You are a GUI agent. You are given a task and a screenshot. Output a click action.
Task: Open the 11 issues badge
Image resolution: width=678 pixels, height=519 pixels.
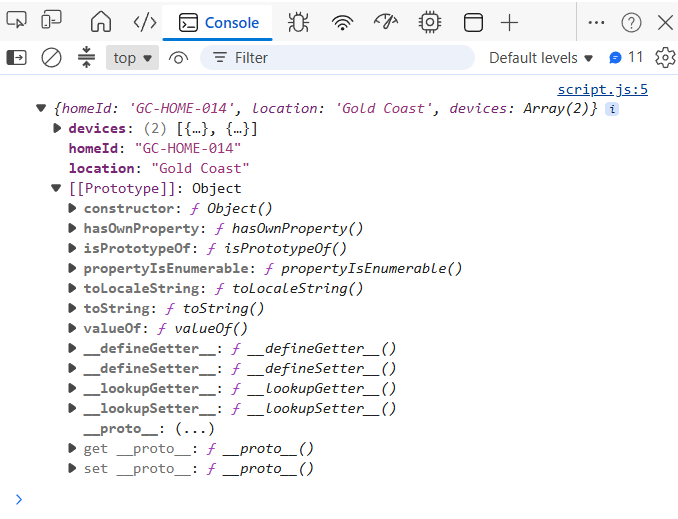coord(626,57)
